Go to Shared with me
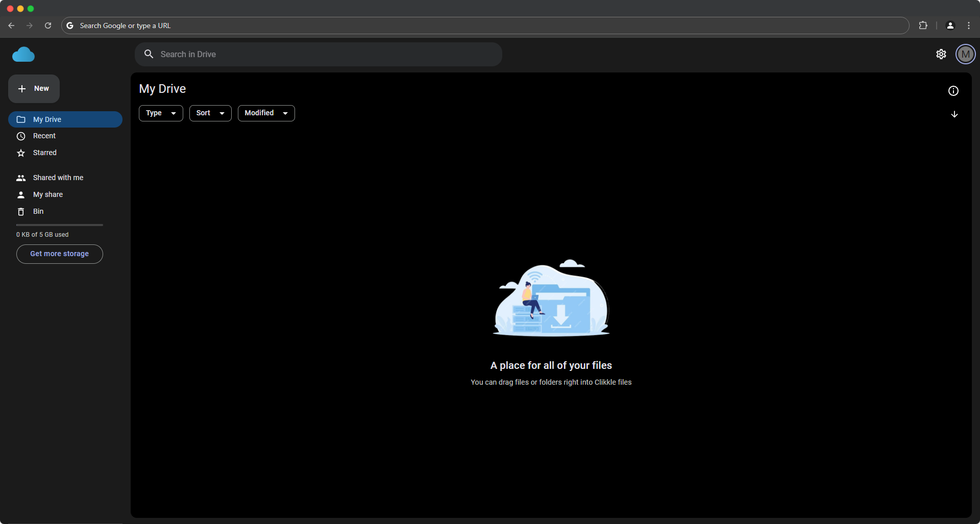 pyautogui.click(x=65, y=178)
